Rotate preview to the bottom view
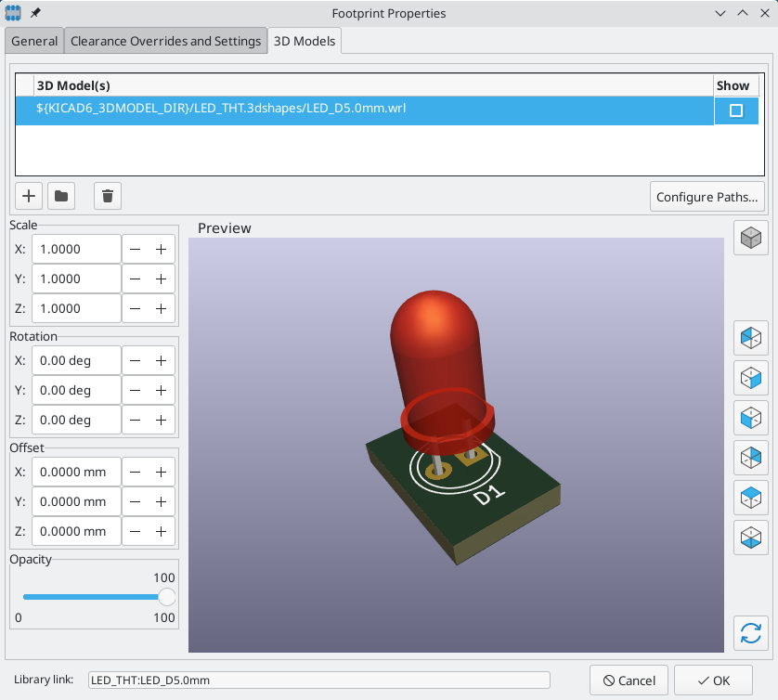The image size is (778, 700). click(750, 538)
